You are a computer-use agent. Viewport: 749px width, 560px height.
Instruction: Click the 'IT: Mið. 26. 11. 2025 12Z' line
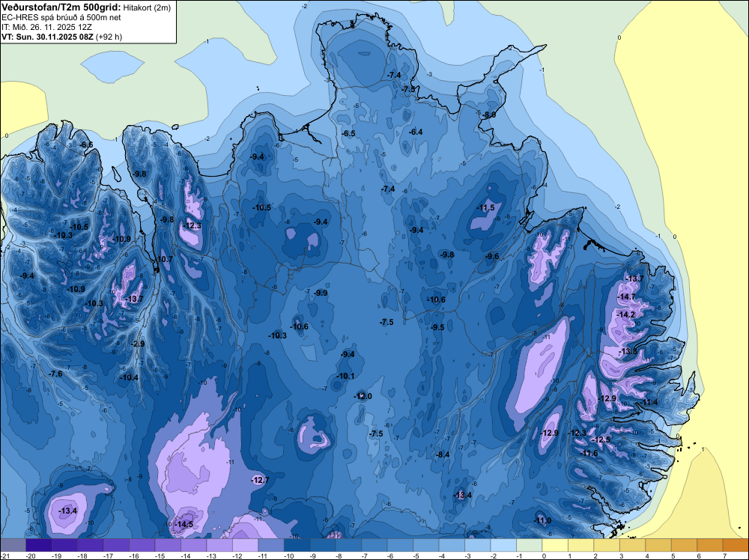tap(46, 27)
